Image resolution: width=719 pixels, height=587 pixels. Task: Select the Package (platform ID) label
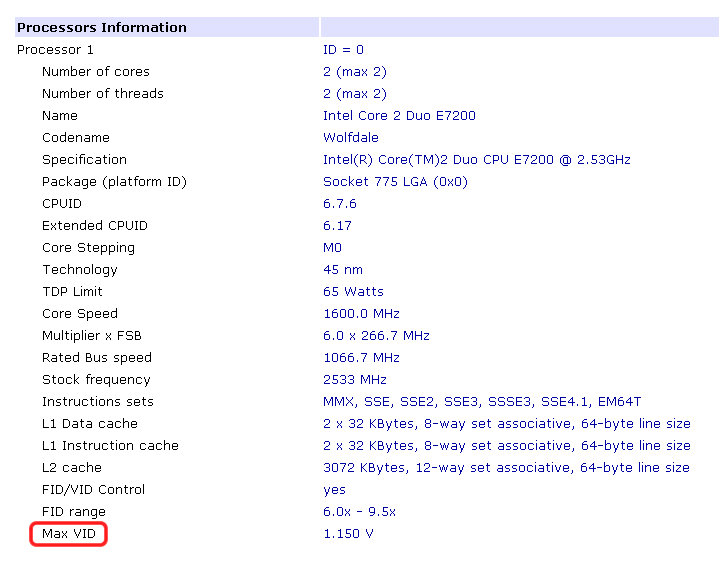pyautogui.click(x=114, y=182)
